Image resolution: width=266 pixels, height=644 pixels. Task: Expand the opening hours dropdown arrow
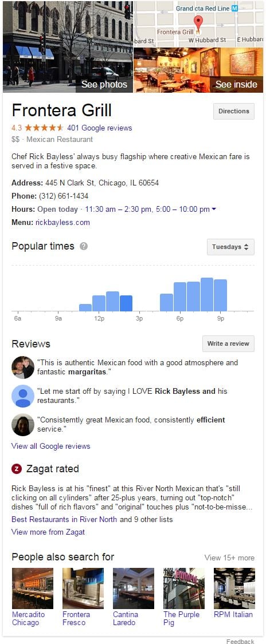point(214,210)
